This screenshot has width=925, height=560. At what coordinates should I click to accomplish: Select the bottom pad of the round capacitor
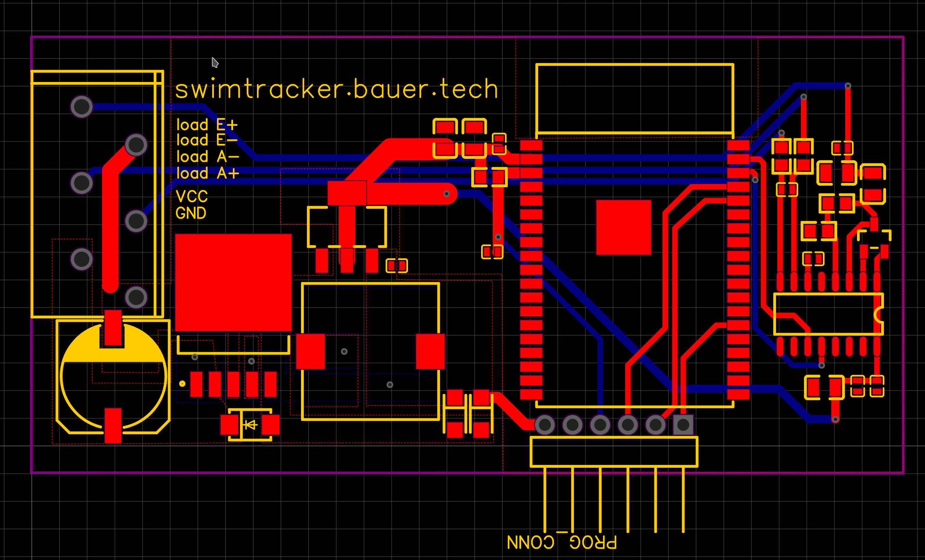113,426
